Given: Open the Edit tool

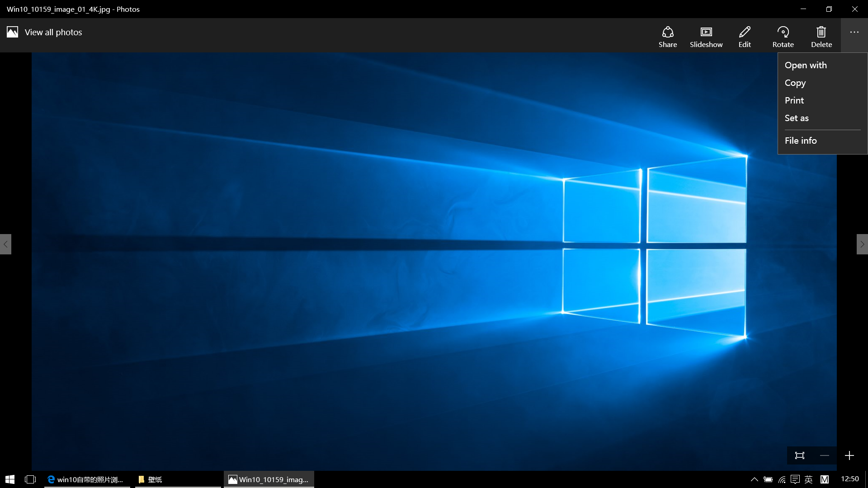Looking at the screenshot, I should click(745, 36).
